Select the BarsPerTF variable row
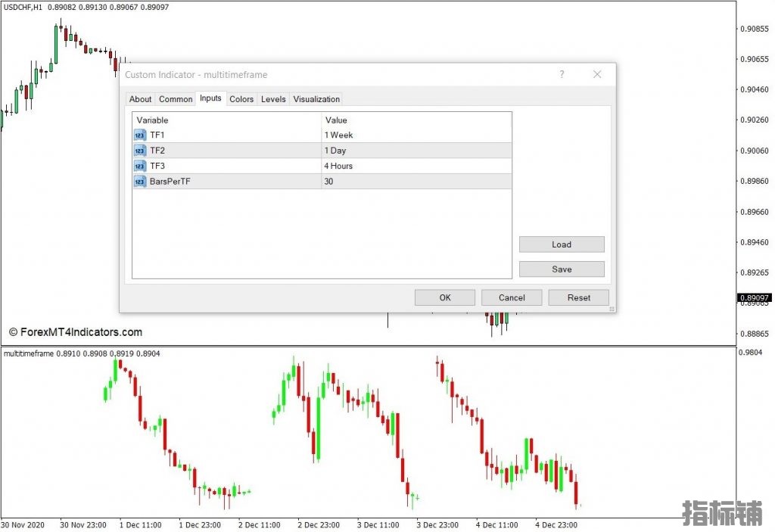The height and width of the screenshot is (532, 775). pyautogui.click(x=322, y=182)
